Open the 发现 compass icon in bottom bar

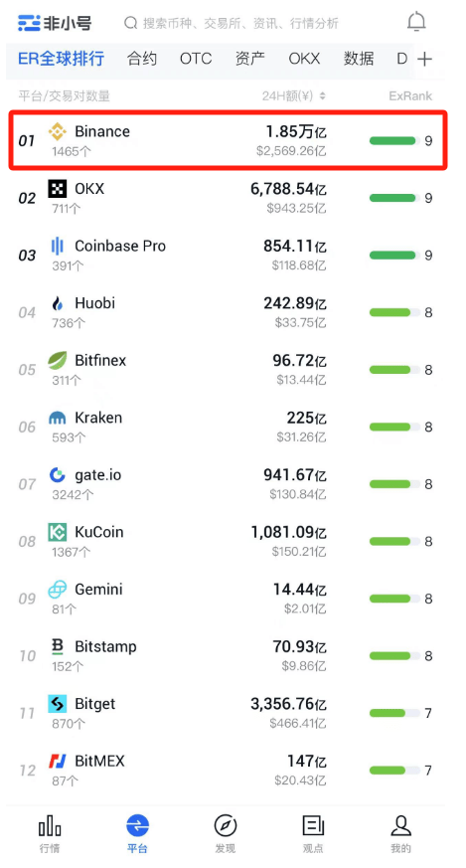[226, 826]
